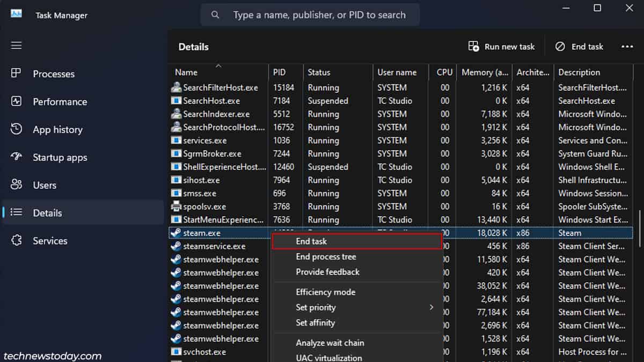Select the spoolsv.exe process name
Image resolution: width=644 pixels, height=362 pixels.
[x=204, y=206]
